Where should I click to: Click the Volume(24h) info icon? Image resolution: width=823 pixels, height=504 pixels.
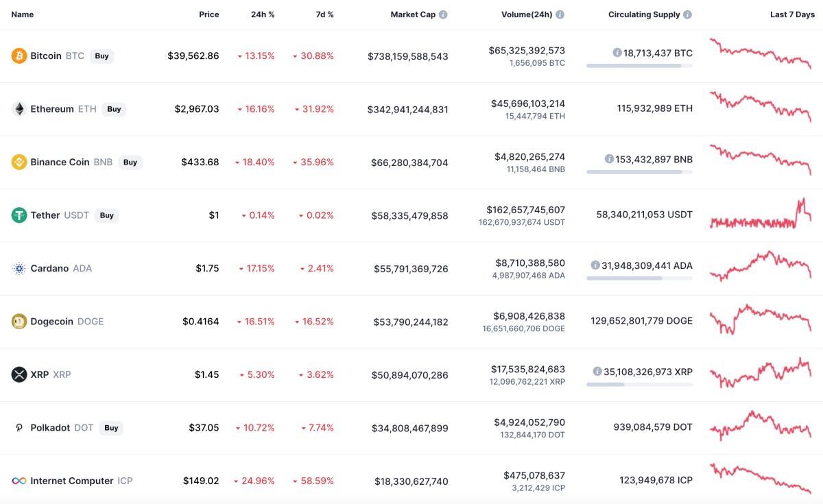(560, 14)
